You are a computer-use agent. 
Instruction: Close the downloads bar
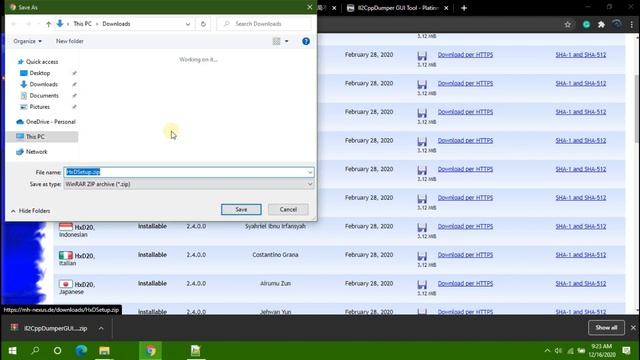633,328
